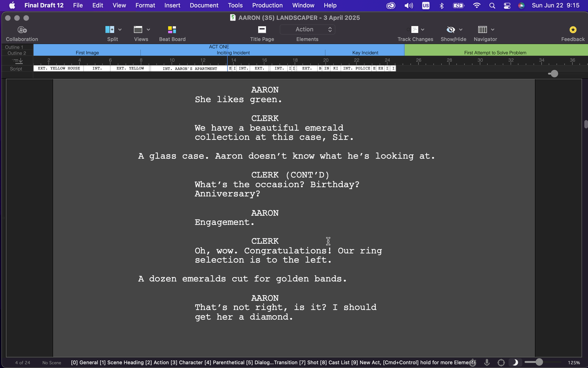
Task: Expand the Views dropdown arrow
Action: point(148,30)
